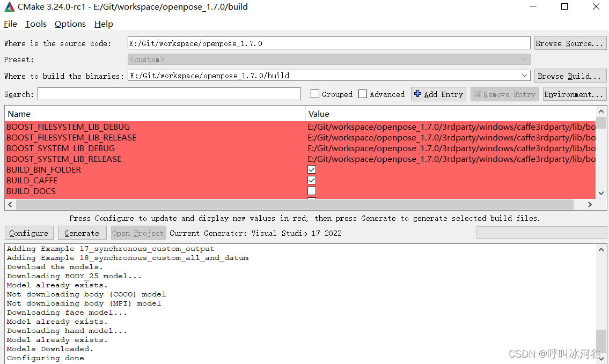609x364 pixels.
Task: Click the down arrow of the output log scrollbar
Action: click(601, 359)
